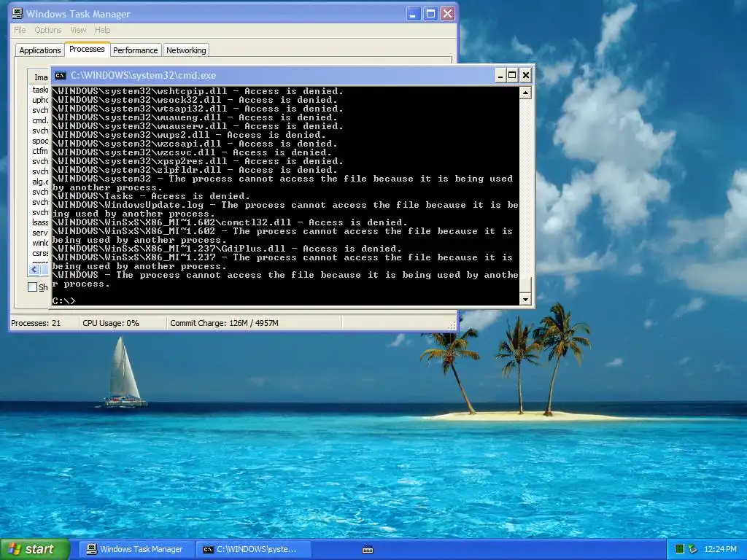The image size is (747, 560).
Task: Click the WINDOWS\Tasks Access is denied line
Action: pyautogui.click(x=151, y=196)
